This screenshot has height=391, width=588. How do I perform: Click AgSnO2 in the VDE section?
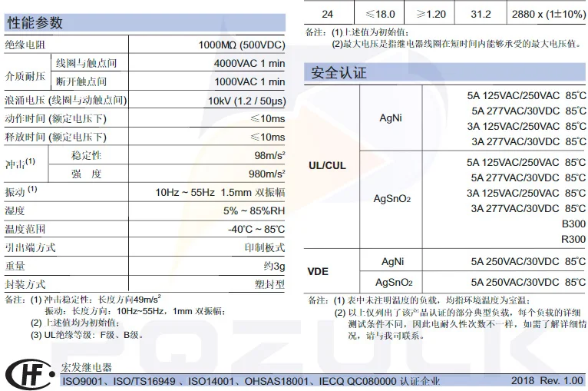coord(394,282)
